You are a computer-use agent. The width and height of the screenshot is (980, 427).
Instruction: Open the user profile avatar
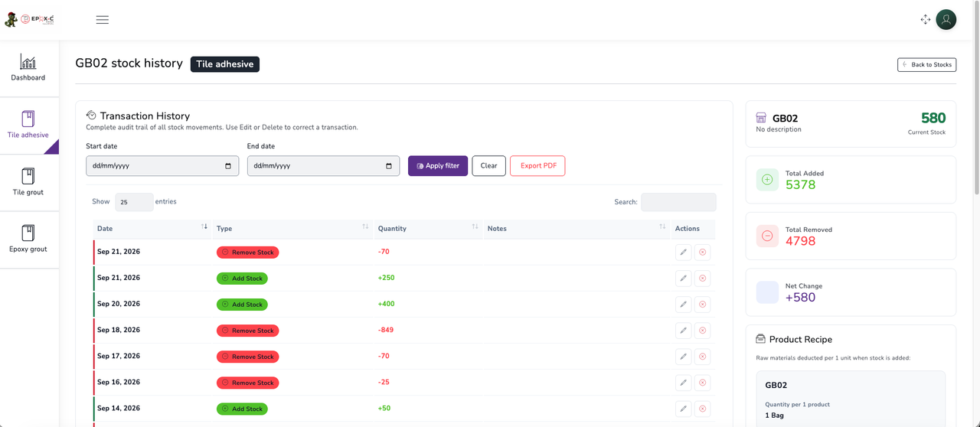click(946, 20)
